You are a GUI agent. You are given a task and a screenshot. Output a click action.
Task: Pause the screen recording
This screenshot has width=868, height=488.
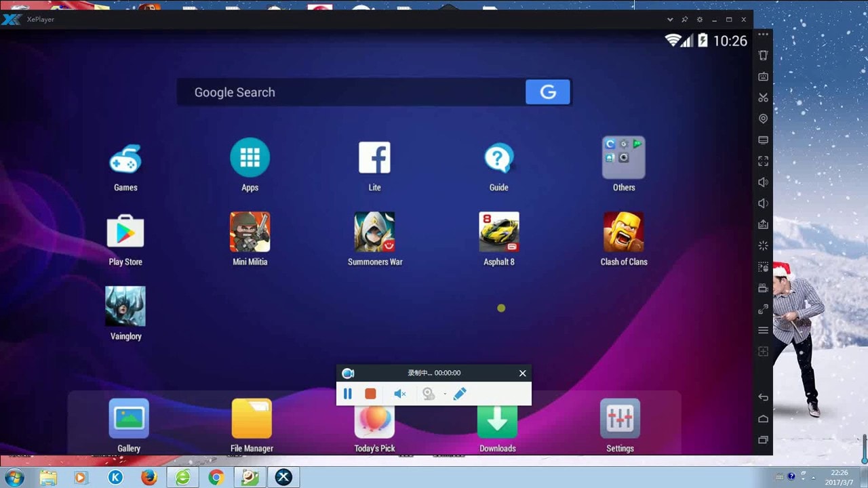click(348, 394)
